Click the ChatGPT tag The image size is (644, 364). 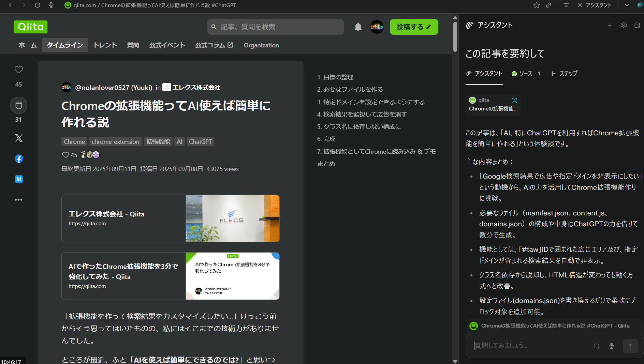[200, 141]
